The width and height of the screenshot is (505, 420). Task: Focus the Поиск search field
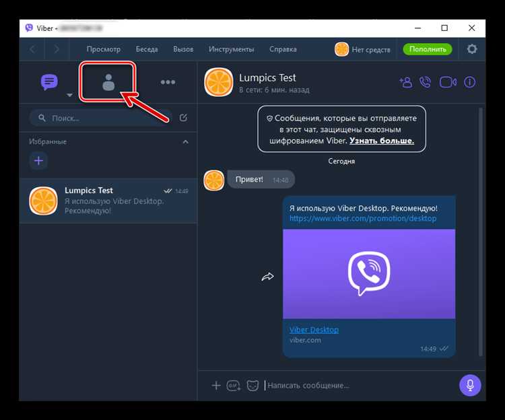pyautogui.click(x=100, y=118)
